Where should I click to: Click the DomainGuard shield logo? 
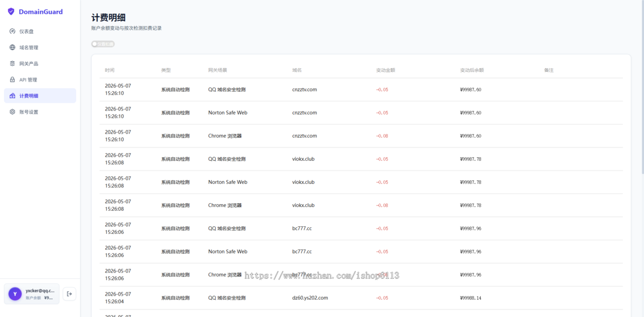11,11
